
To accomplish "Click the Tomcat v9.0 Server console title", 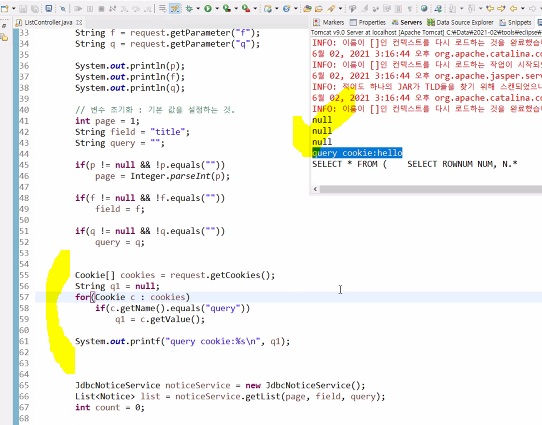I will pos(426,33).
